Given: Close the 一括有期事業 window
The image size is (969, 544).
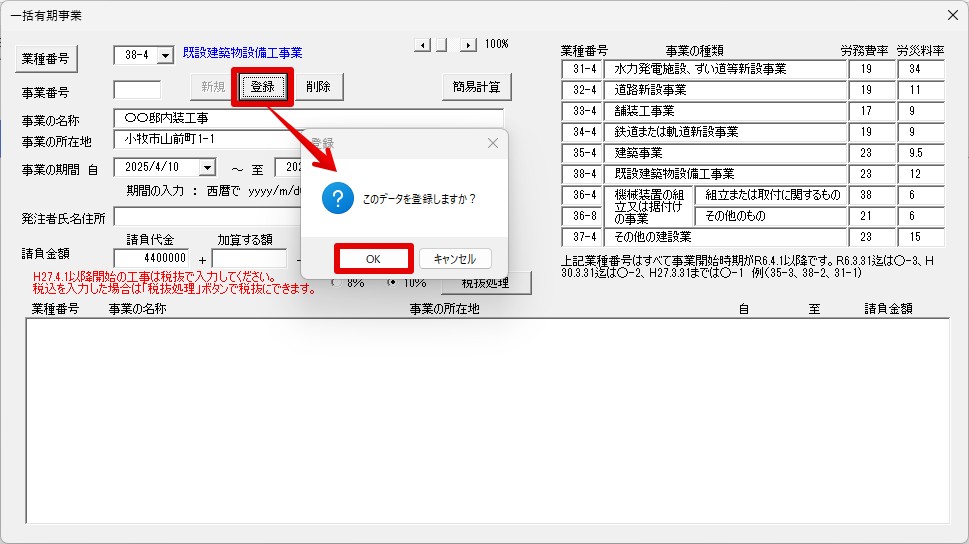Looking at the screenshot, I should tap(953, 15).
